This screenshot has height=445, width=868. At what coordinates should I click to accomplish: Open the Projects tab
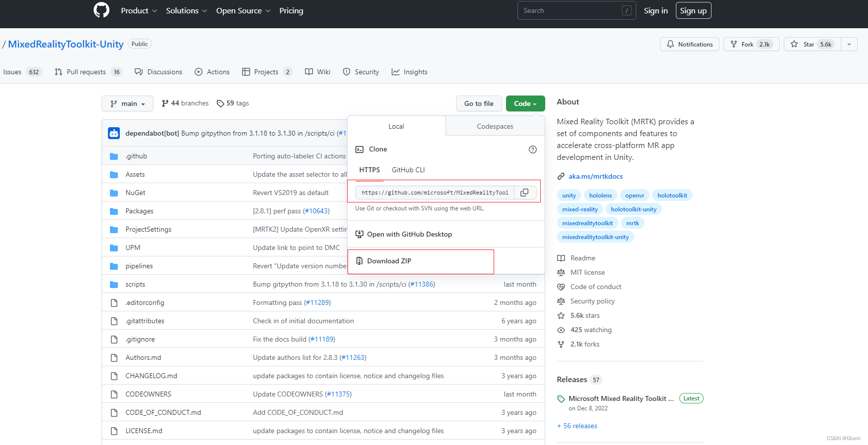coord(267,72)
